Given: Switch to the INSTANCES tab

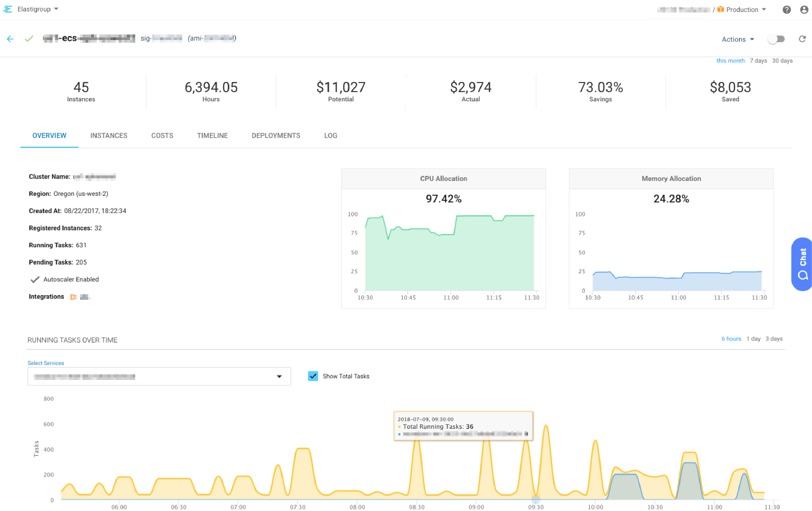Looking at the screenshot, I should click(109, 136).
